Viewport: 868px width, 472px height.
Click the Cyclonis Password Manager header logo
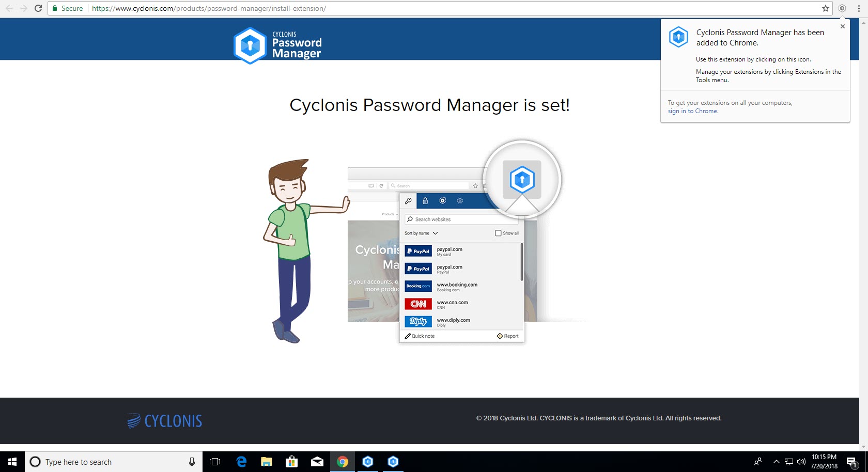278,45
